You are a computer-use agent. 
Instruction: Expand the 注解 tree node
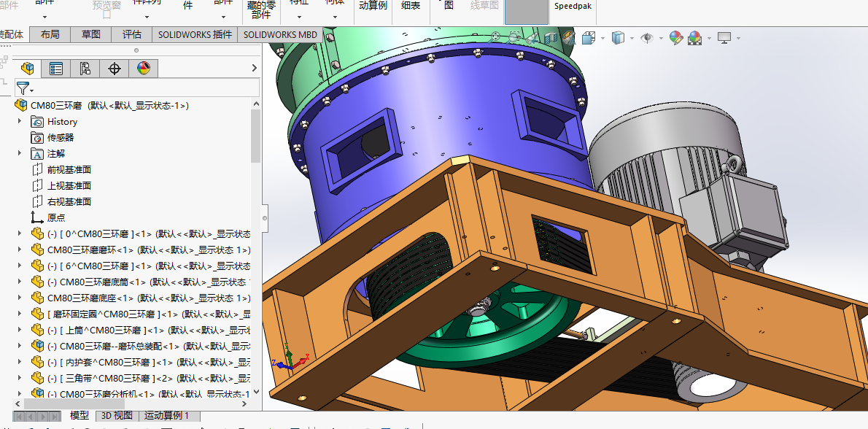[x=20, y=153]
